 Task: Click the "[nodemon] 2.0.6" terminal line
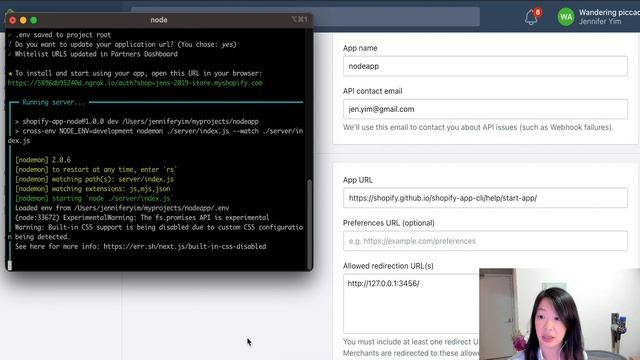point(43,160)
